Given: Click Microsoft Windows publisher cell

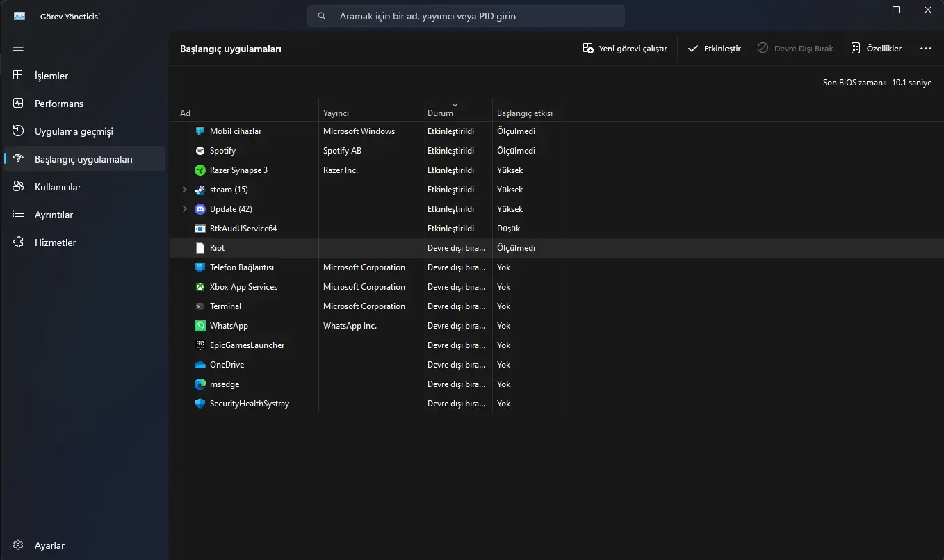Looking at the screenshot, I should [x=359, y=131].
